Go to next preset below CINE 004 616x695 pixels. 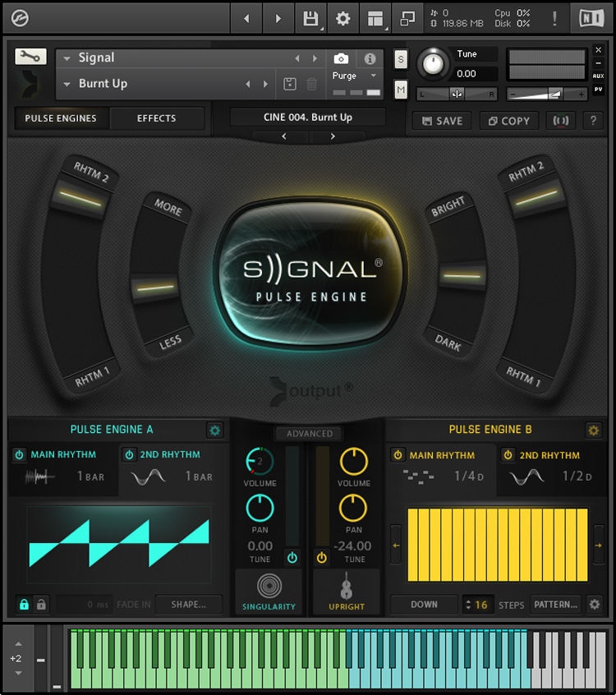point(333,136)
